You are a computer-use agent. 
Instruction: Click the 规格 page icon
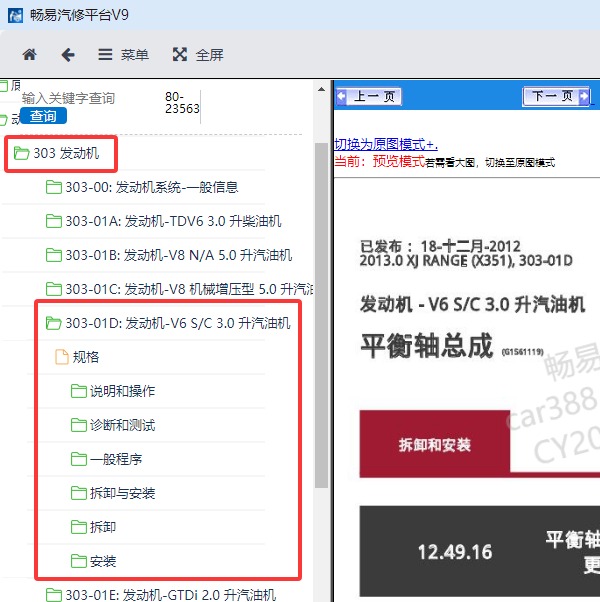coord(61,357)
